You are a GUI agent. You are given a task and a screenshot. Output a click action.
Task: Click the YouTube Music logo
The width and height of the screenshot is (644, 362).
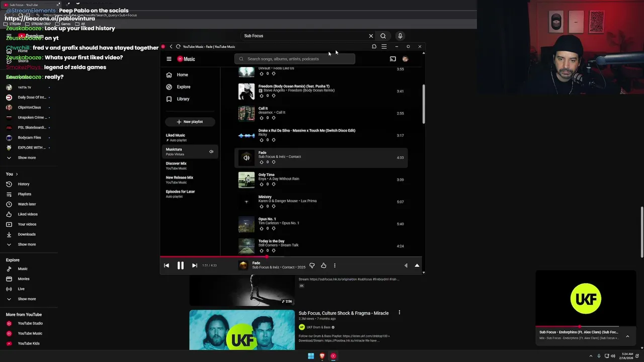point(186,59)
